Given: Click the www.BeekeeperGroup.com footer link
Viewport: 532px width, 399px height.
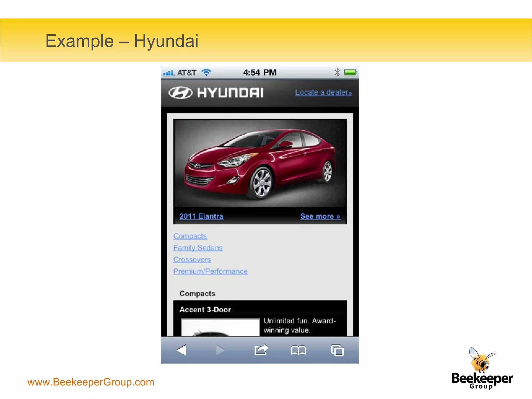Looking at the screenshot, I should pos(91,382).
